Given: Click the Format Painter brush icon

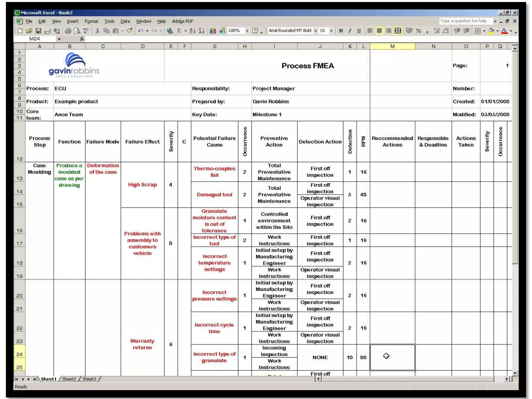Looking at the screenshot, I should pyautogui.click(x=129, y=31).
